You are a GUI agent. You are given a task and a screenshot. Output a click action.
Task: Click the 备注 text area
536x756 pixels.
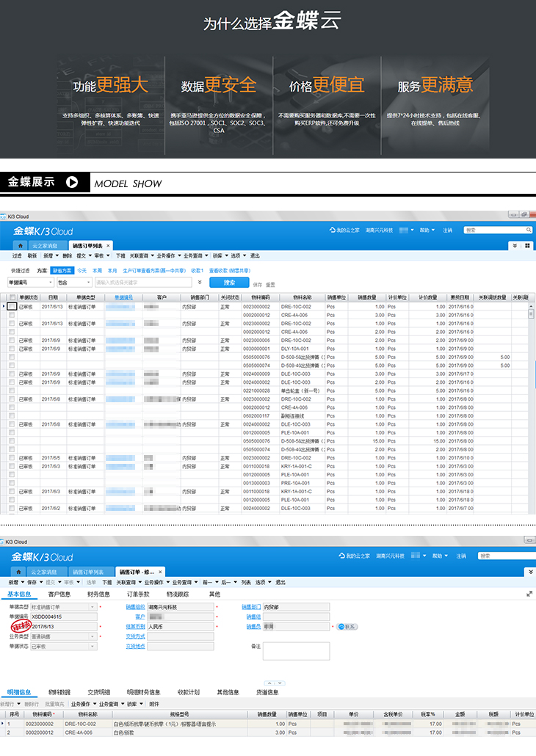point(296,651)
